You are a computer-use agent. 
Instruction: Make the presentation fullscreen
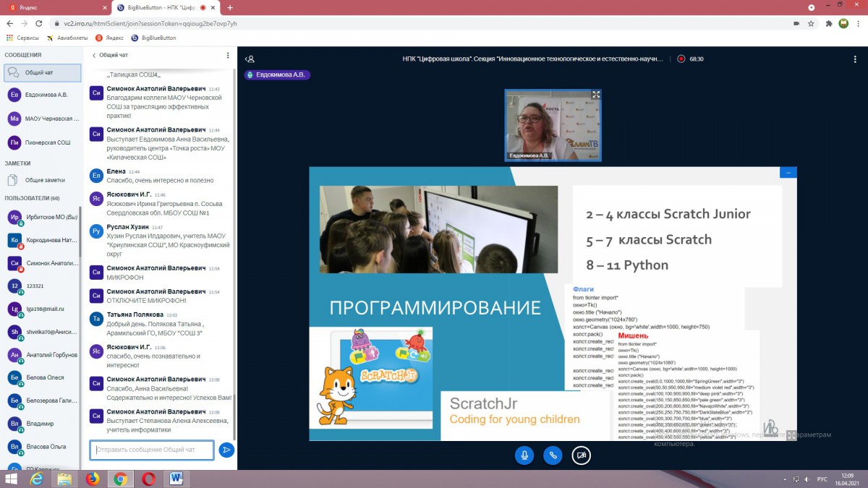click(x=791, y=435)
